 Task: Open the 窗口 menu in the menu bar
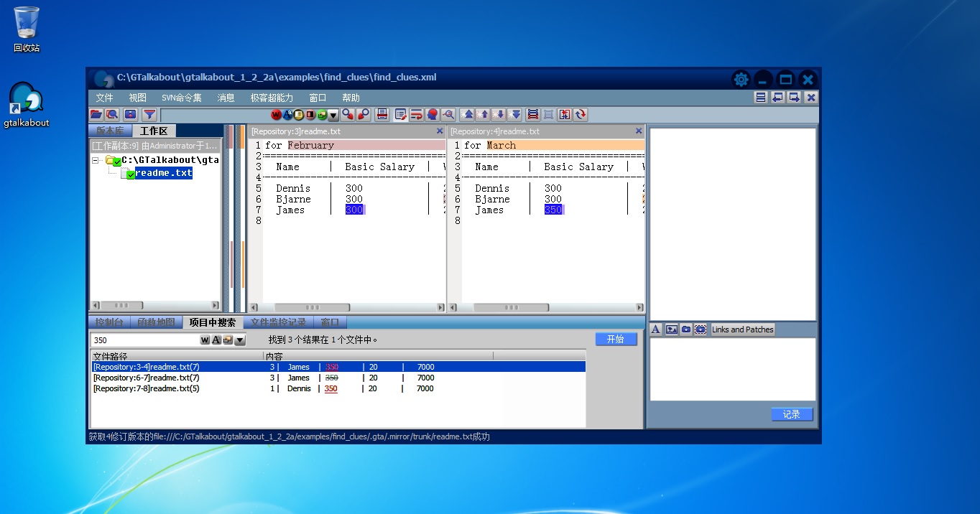(318, 98)
